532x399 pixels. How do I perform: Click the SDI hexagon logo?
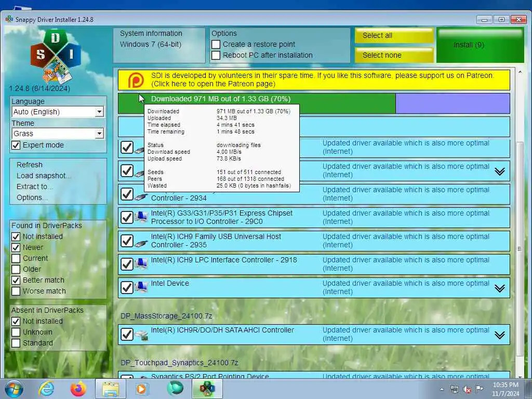coord(55,56)
